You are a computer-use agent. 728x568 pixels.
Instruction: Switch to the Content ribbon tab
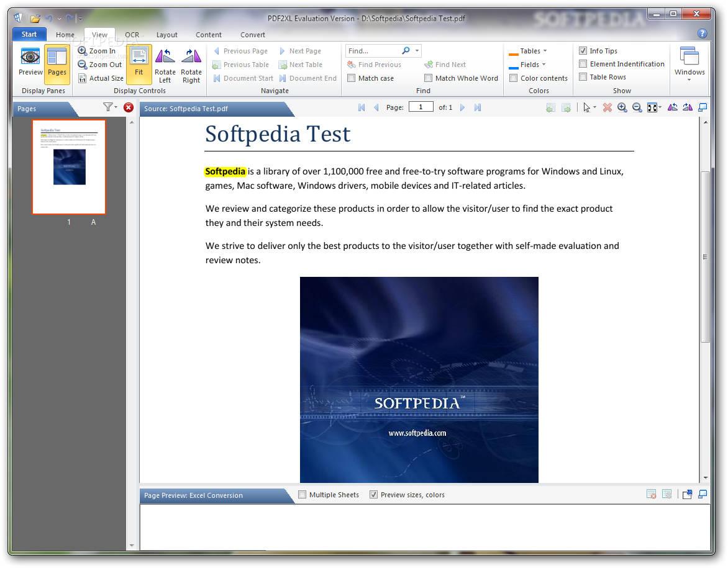coord(209,35)
